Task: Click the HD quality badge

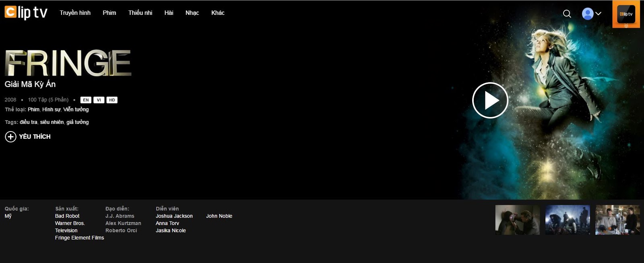Action: (112, 100)
